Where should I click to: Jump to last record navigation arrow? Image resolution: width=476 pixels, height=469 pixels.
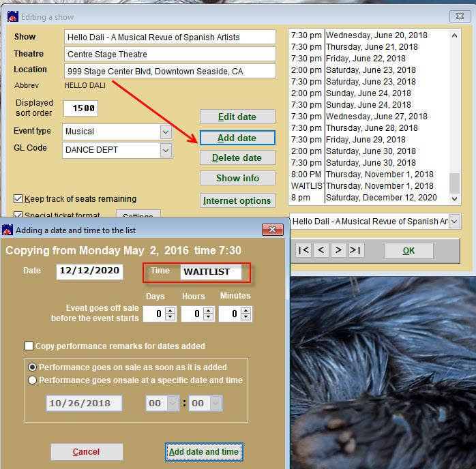click(x=355, y=250)
